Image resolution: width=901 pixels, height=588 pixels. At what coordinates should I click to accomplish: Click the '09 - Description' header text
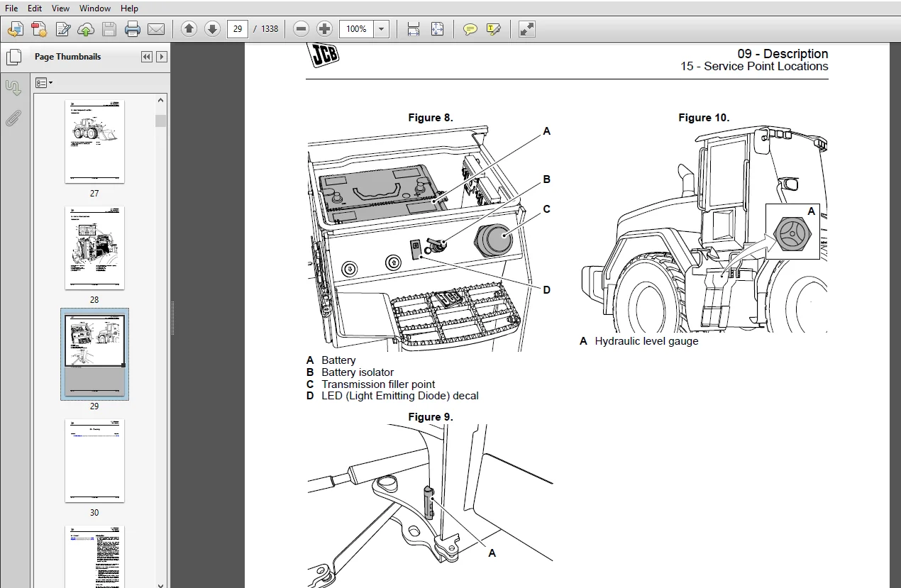click(x=783, y=54)
